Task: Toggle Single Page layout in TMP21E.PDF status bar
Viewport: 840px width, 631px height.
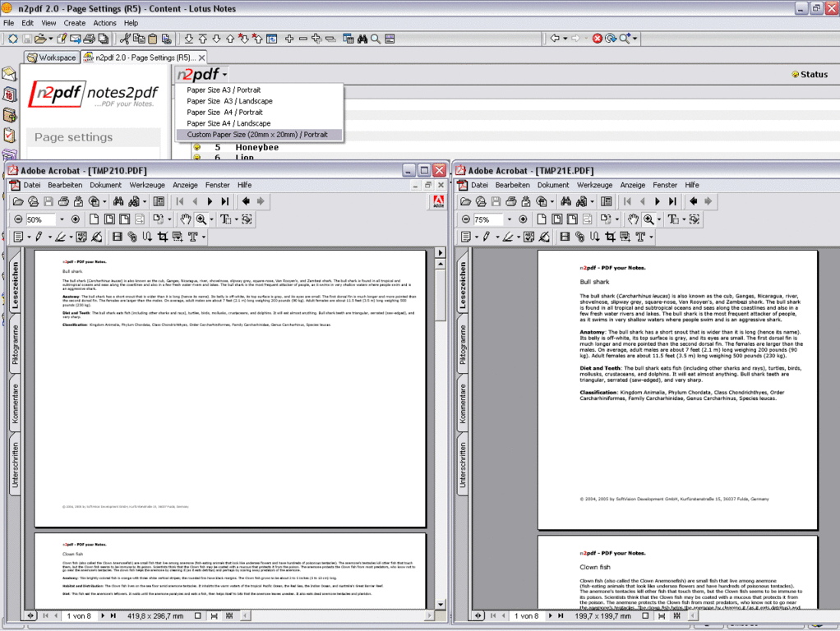Action: (645, 616)
